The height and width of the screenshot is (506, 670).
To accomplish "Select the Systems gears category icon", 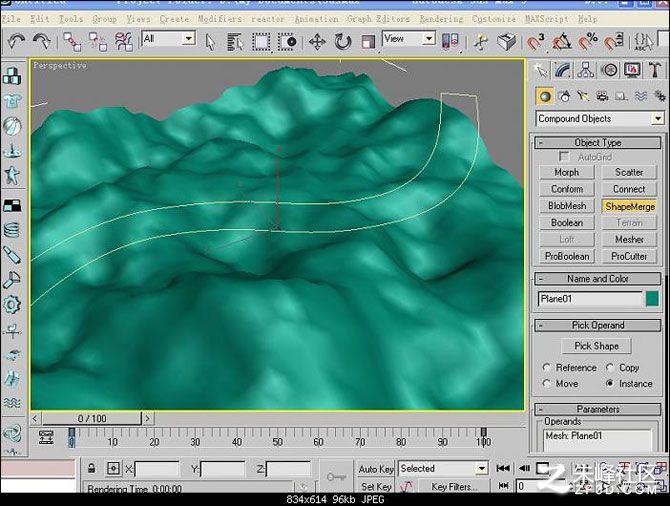I will 660,96.
